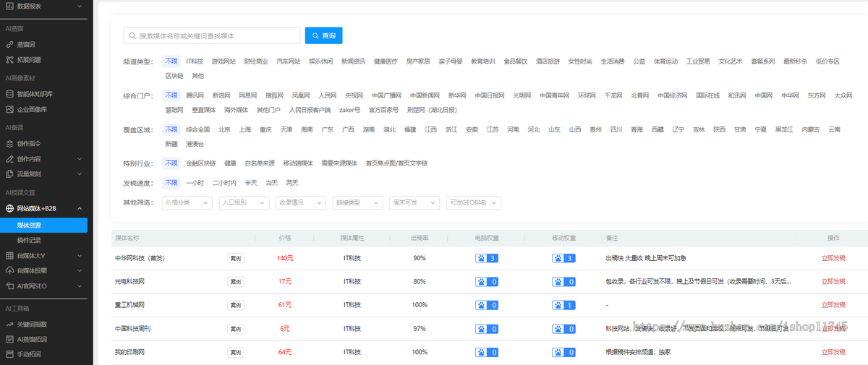
Task: Click the 手动拓词 icon in sidebar
Action: click(9, 354)
